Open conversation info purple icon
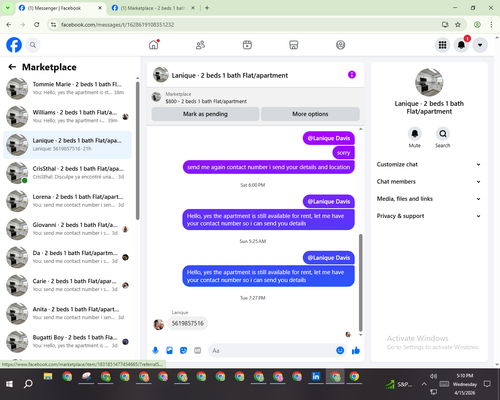Screen dimensions: 500x400 (x=352, y=75)
